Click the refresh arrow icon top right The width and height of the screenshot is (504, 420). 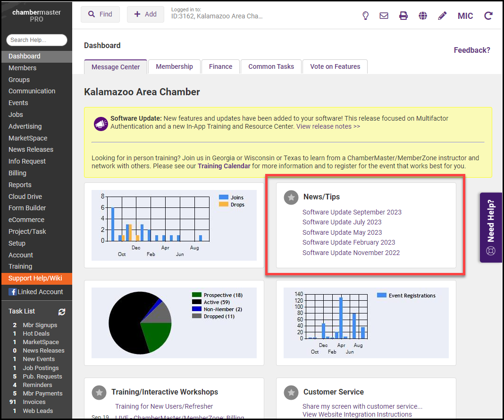pyautogui.click(x=488, y=16)
